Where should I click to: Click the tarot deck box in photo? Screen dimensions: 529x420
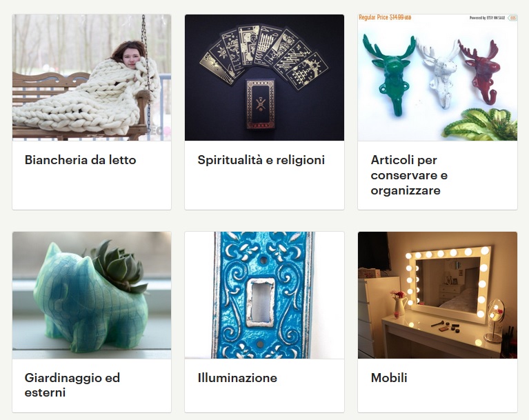coord(260,103)
